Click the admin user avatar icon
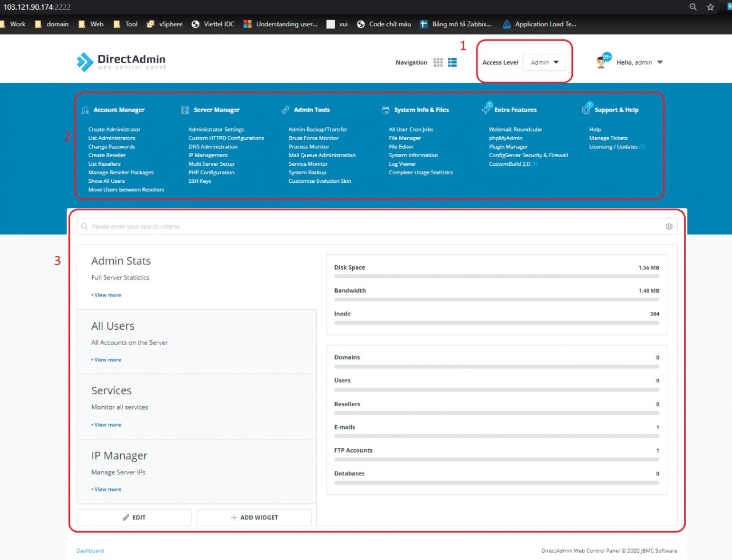 point(601,62)
